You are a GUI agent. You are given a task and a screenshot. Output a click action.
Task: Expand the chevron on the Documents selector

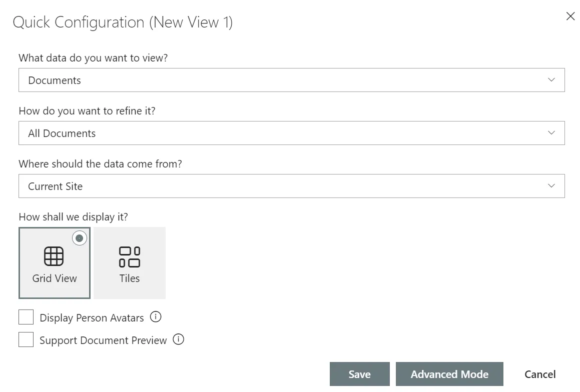pyautogui.click(x=551, y=80)
